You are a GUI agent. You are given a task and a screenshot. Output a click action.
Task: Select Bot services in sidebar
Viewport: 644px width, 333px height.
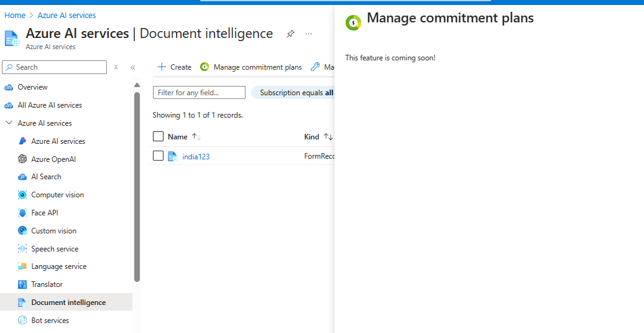(x=50, y=321)
